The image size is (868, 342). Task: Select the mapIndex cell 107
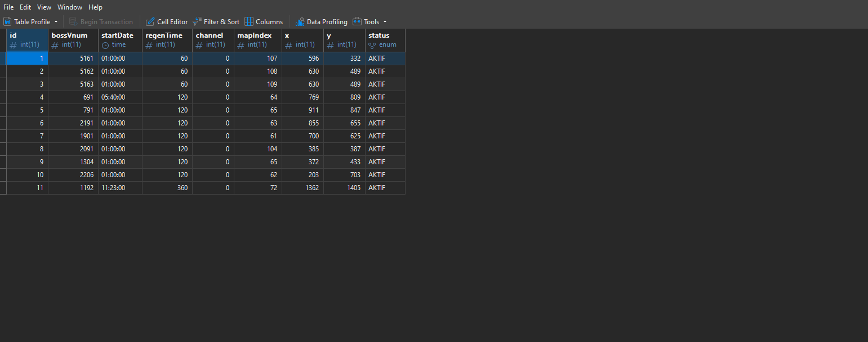click(258, 58)
